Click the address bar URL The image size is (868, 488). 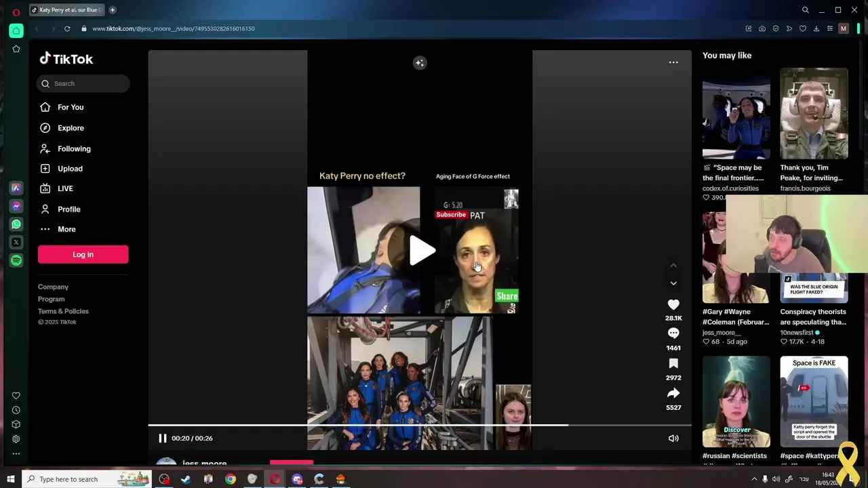point(174,28)
